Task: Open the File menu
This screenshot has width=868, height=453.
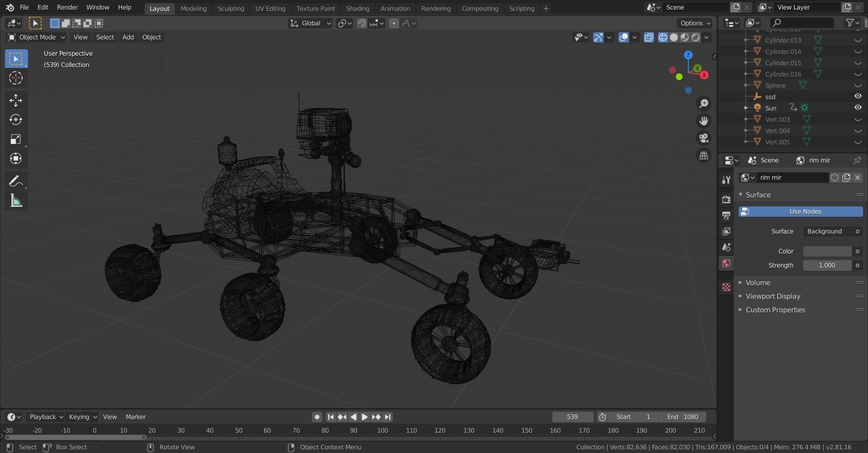Action: coord(24,7)
